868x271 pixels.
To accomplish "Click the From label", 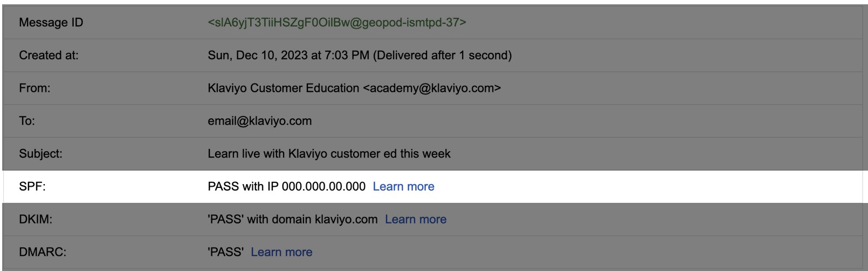I will [x=35, y=89].
